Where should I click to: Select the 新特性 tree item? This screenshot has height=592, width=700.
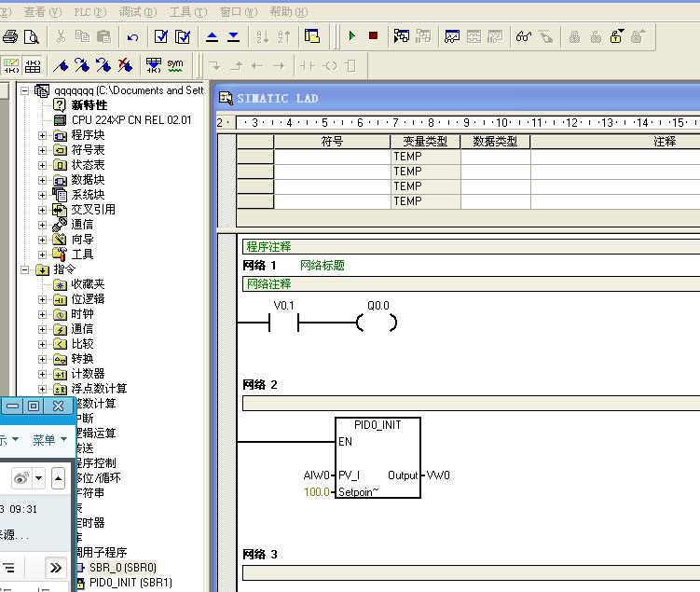click(x=89, y=105)
